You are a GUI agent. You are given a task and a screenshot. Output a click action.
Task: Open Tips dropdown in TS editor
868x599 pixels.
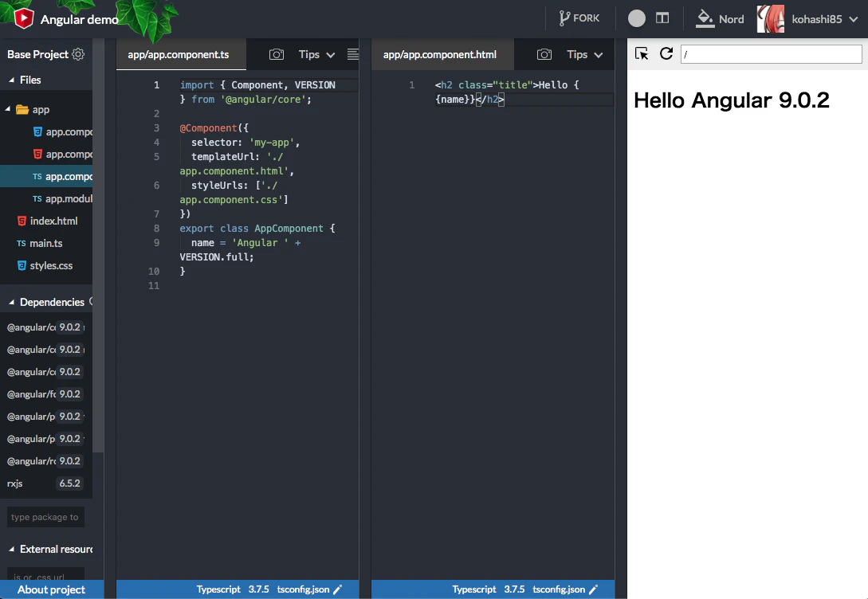[316, 54]
